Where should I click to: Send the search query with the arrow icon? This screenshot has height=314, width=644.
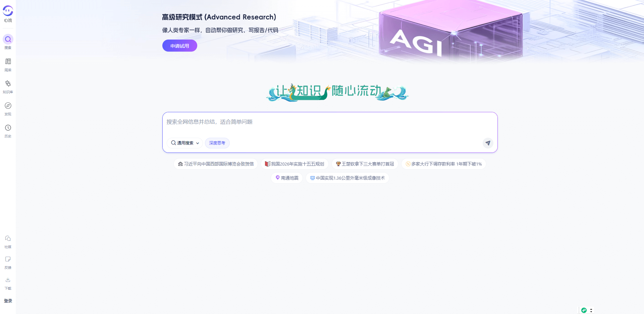488,143
